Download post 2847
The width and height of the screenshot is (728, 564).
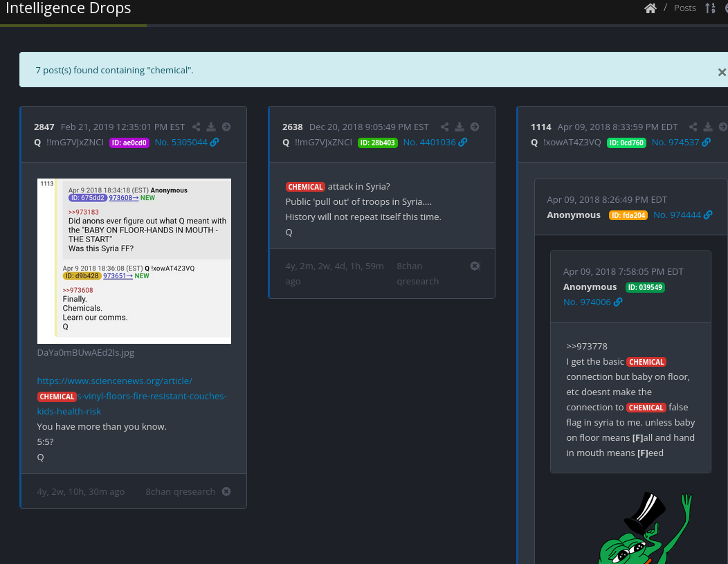[x=211, y=127]
